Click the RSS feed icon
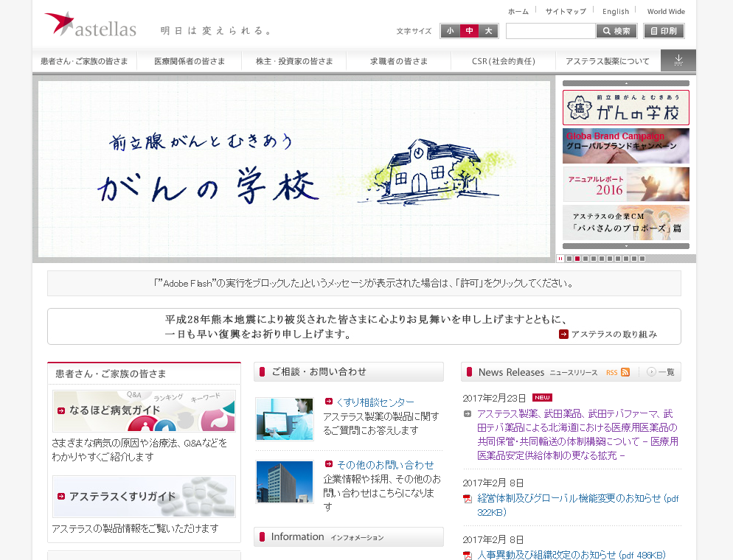The width and height of the screenshot is (733, 560). 625,372
